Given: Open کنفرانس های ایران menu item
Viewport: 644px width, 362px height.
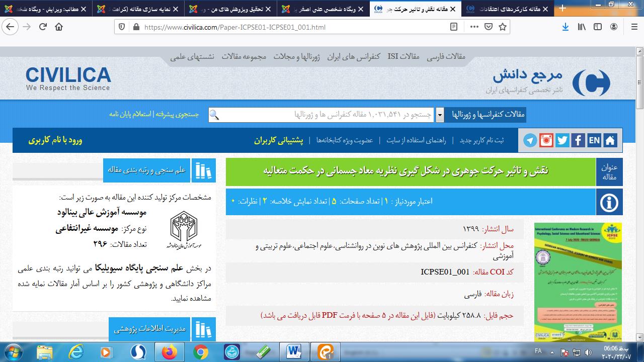Looking at the screenshot, I should 354,56.
